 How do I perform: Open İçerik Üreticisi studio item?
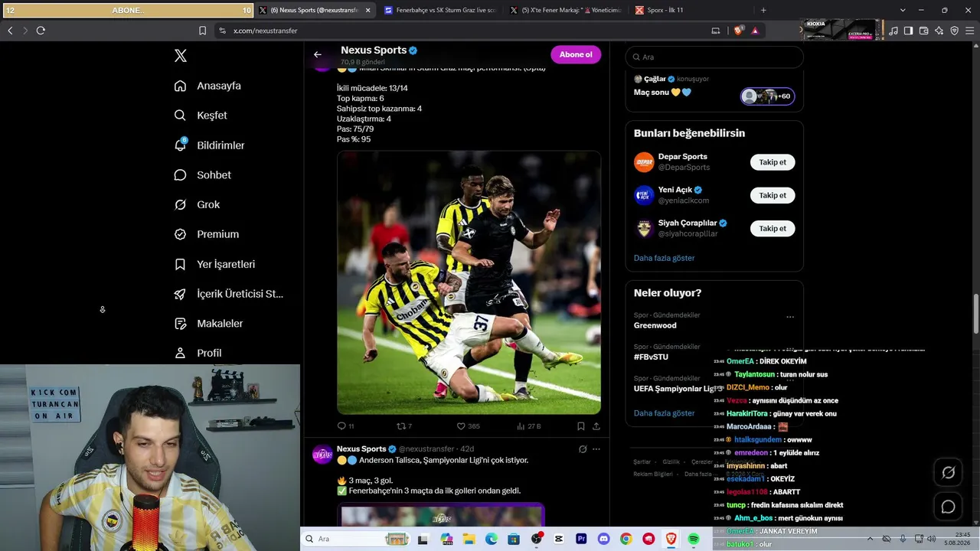tap(228, 294)
